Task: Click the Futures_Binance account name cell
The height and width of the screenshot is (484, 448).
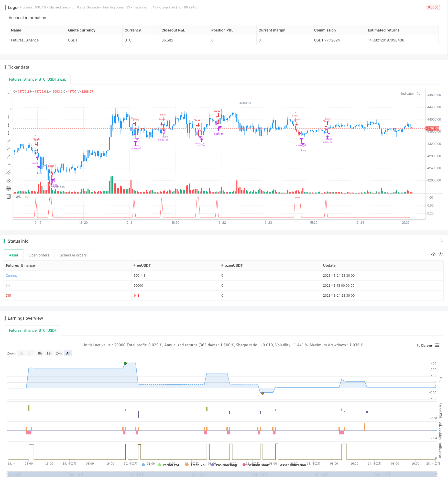Action: point(25,40)
